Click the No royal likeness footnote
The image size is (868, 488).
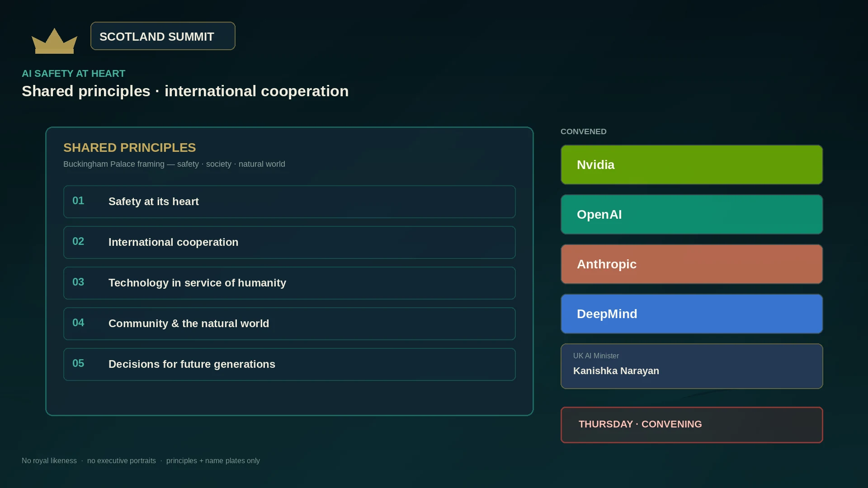click(x=49, y=461)
